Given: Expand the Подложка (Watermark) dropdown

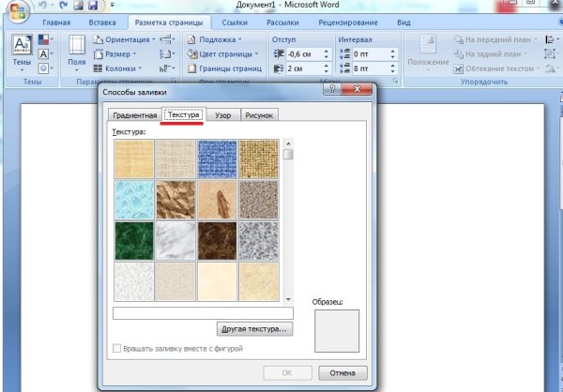Looking at the screenshot, I should tap(214, 40).
